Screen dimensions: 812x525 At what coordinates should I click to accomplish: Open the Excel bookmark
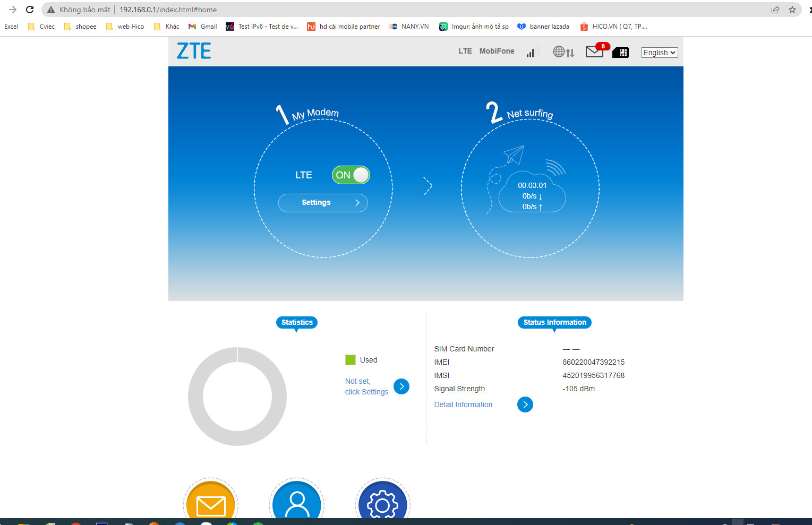11,27
